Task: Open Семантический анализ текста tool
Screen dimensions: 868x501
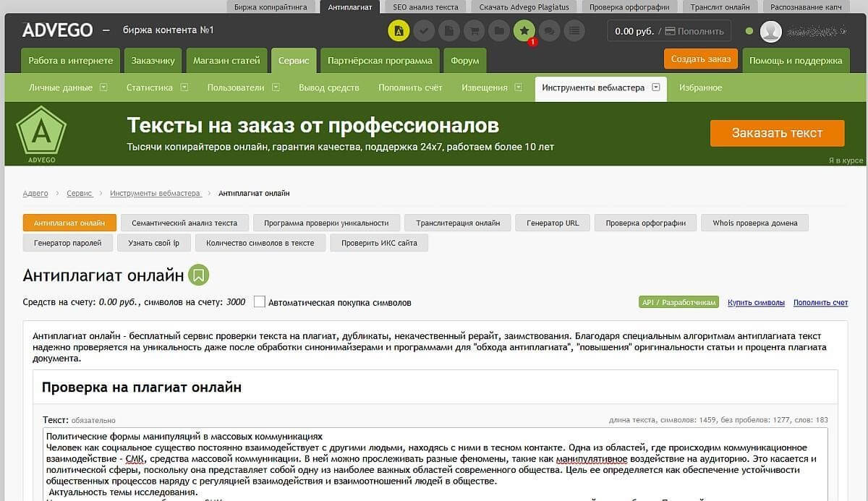Action: (x=184, y=223)
